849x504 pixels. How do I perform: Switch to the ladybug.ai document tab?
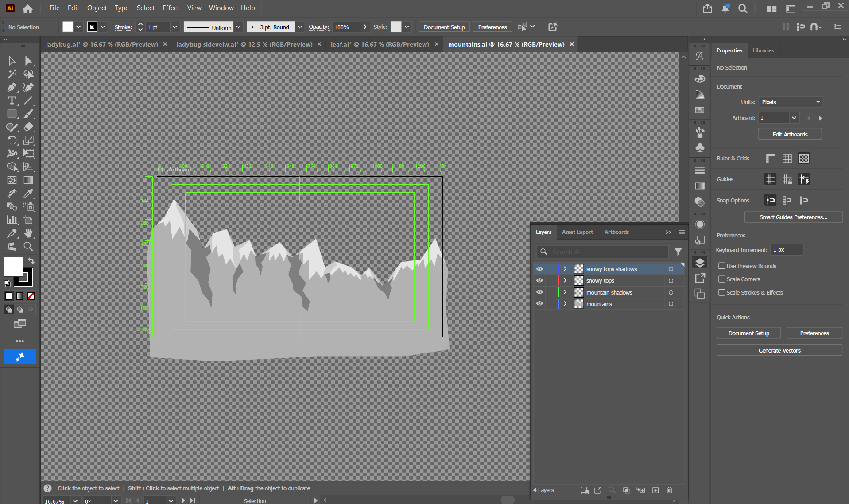[x=102, y=44]
